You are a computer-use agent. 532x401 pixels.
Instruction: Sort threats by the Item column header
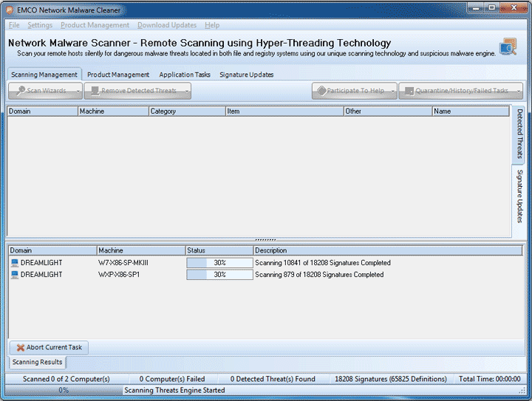point(284,112)
